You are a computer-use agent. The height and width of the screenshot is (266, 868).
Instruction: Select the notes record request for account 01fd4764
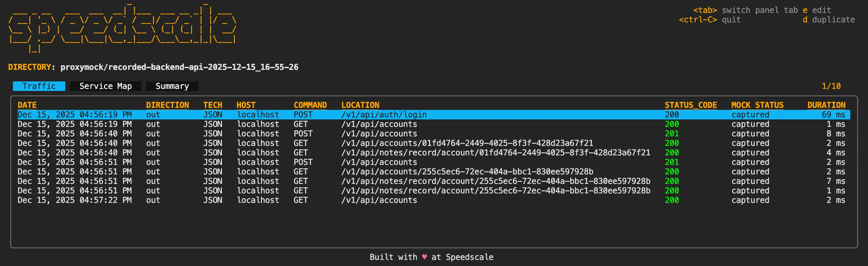click(x=496, y=153)
